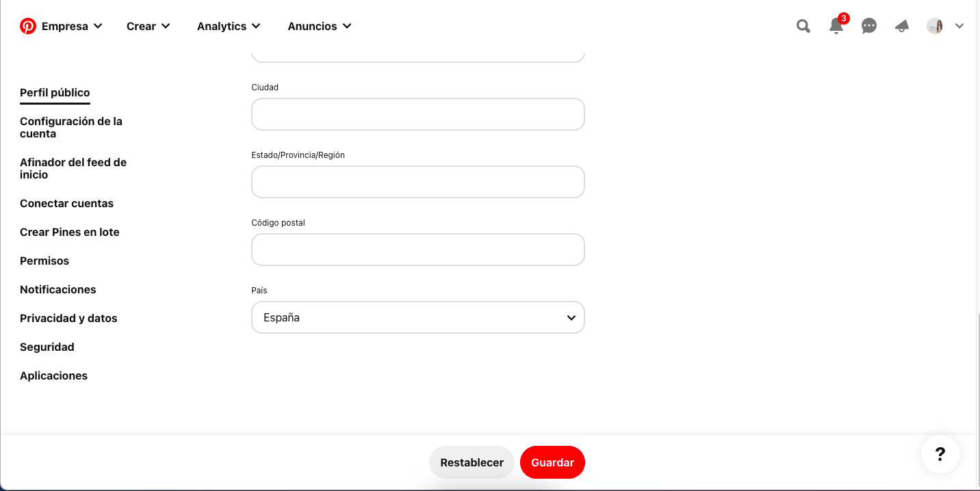Open the messages inbox icon
980x491 pixels.
(868, 25)
